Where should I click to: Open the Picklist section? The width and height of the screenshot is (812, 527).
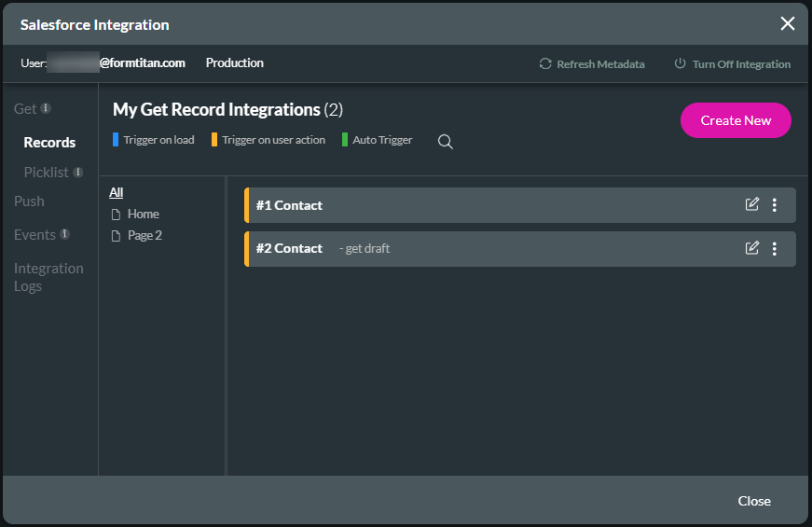click(x=46, y=173)
